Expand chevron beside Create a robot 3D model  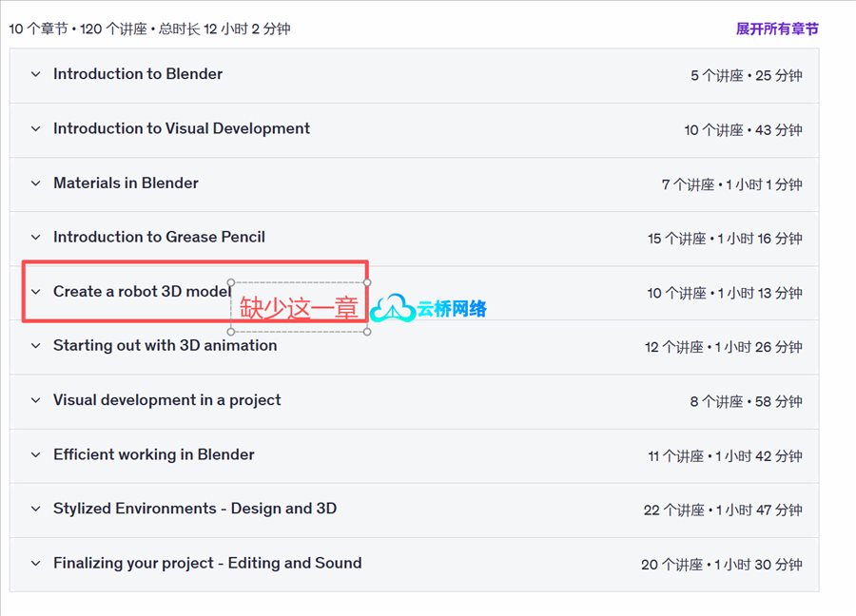(36, 292)
